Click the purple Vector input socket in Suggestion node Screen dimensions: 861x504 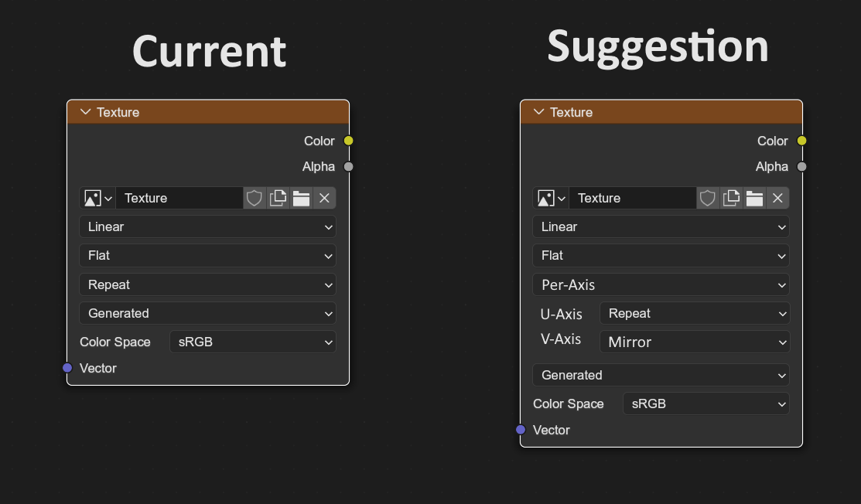pos(521,430)
